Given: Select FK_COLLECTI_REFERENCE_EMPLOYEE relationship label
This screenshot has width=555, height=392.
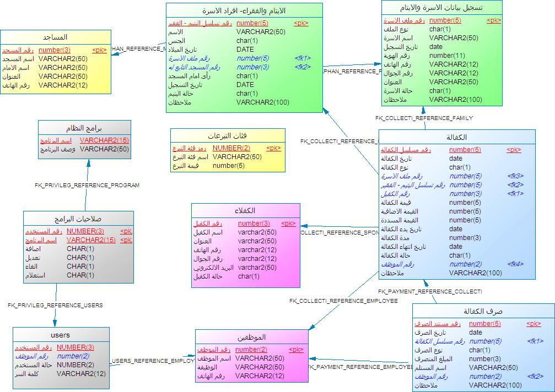Looking at the screenshot, I should (x=343, y=301).
